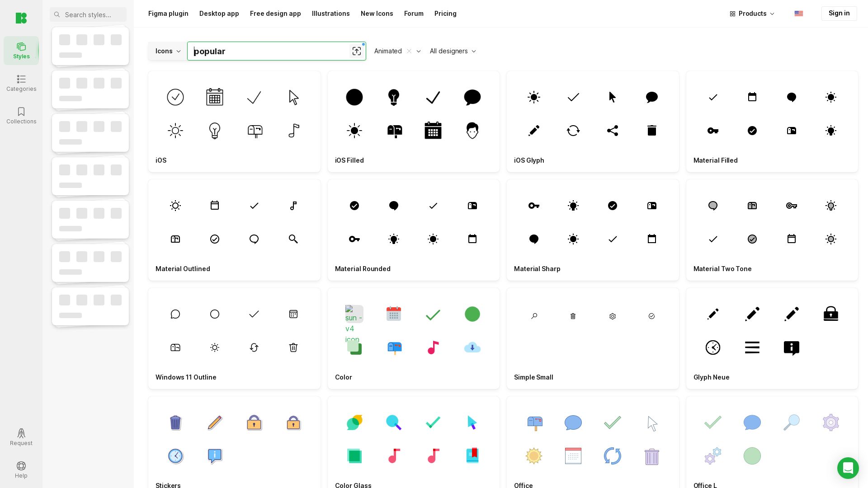This screenshot has height=488, width=868.
Task: Click the lightbulb icon in iOS Filled pack
Action: (x=394, y=97)
